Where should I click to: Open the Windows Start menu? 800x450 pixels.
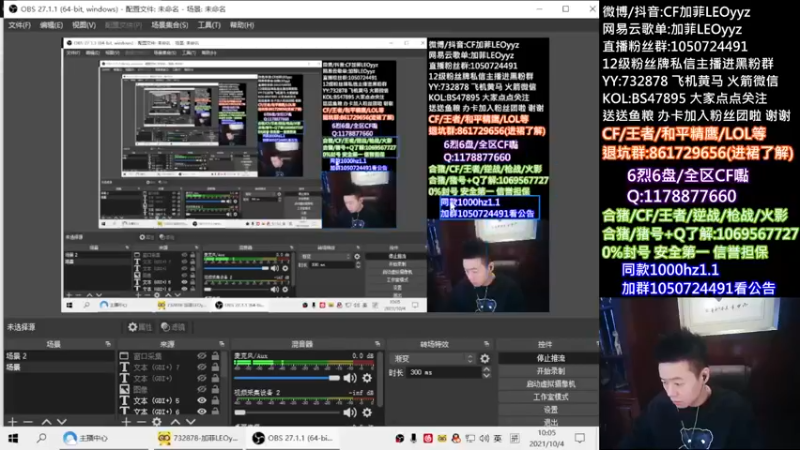(x=13, y=438)
